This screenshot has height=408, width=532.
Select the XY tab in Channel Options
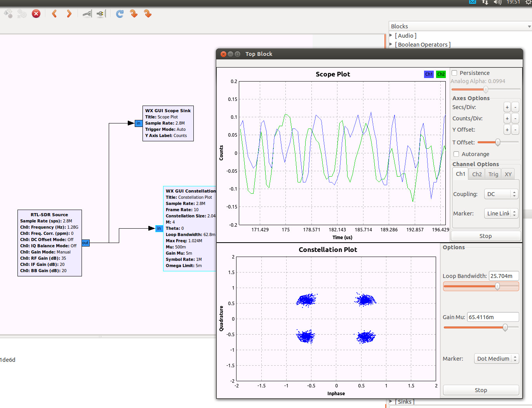click(508, 174)
